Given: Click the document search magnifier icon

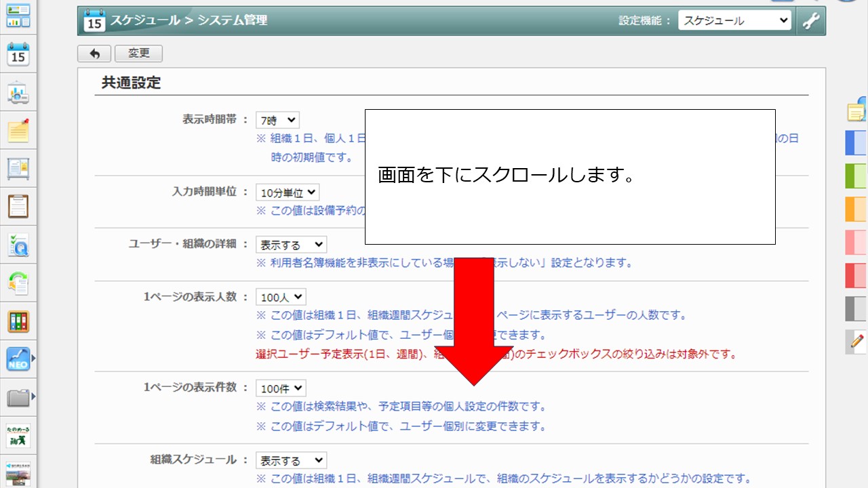Looking at the screenshot, I should (x=18, y=245).
